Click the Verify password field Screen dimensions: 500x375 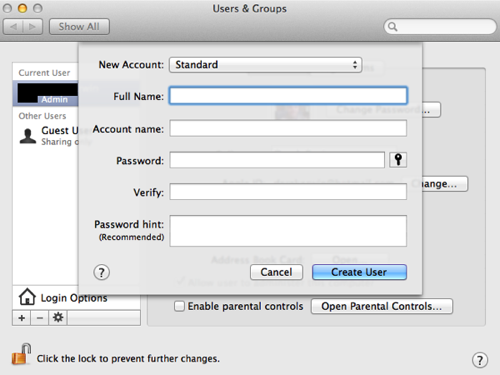(x=288, y=192)
